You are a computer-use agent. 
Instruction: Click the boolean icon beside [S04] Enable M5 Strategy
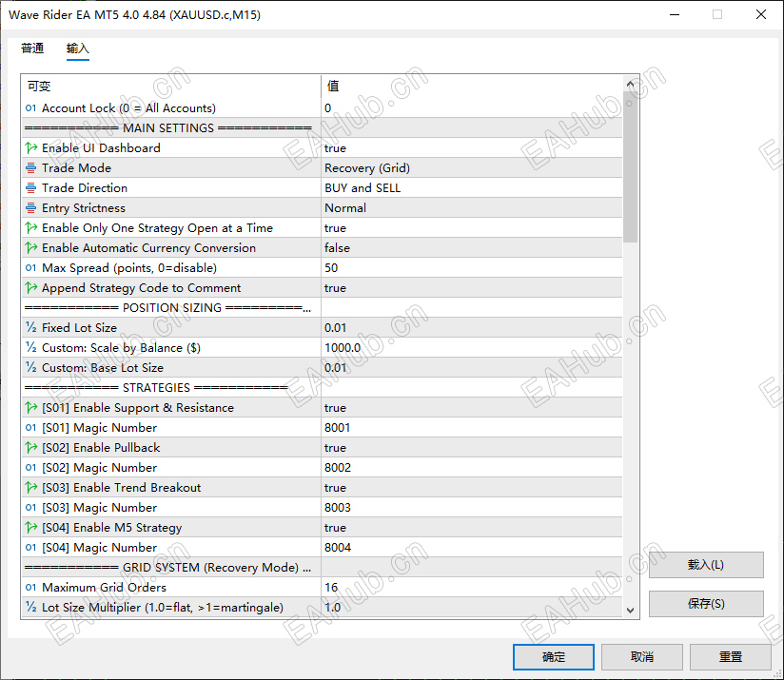coord(31,528)
